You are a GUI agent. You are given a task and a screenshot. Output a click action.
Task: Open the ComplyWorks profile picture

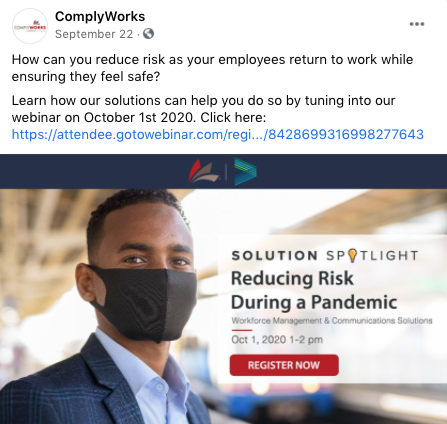30,26
